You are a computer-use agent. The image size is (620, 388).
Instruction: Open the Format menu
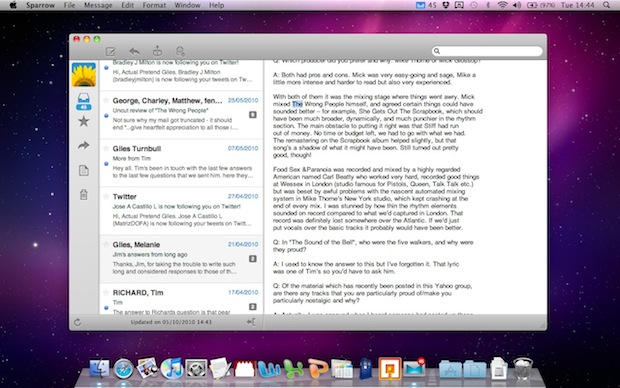click(x=154, y=5)
